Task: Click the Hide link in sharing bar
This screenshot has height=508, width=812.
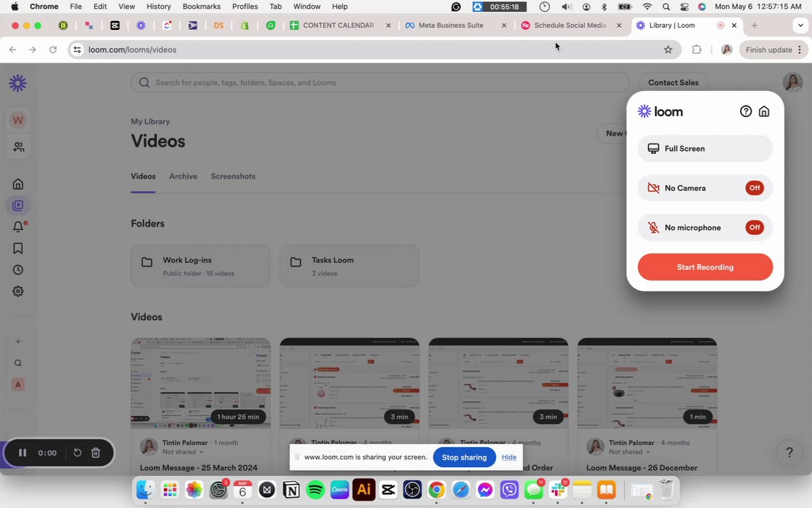Action: point(509,457)
